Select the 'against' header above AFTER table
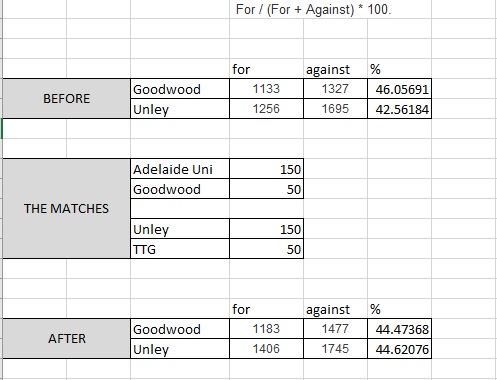This screenshot has height=380, width=497. tap(328, 309)
